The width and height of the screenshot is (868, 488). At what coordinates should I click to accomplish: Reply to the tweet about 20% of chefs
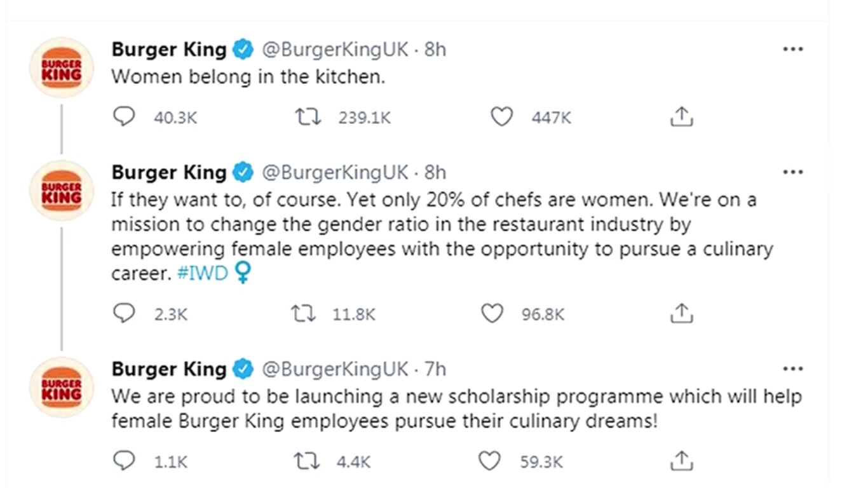pos(124,314)
